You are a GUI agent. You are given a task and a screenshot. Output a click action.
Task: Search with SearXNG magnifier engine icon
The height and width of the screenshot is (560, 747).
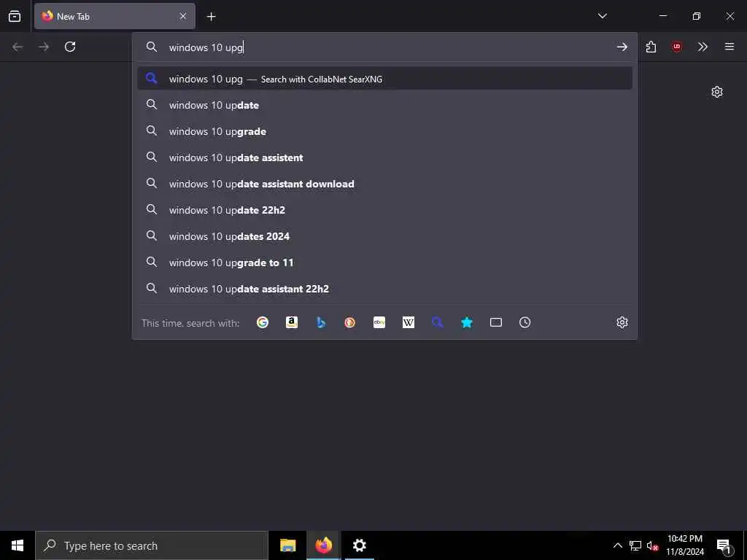click(438, 322)
